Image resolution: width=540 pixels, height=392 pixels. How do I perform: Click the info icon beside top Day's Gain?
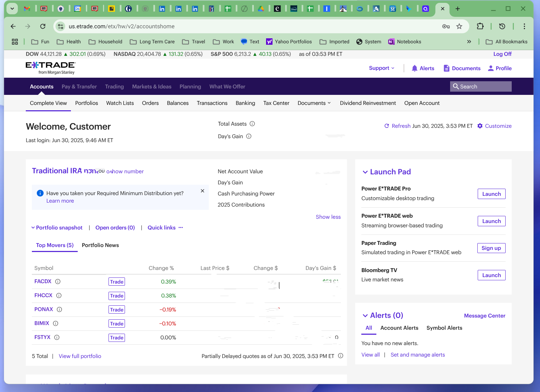pos(249,136)
